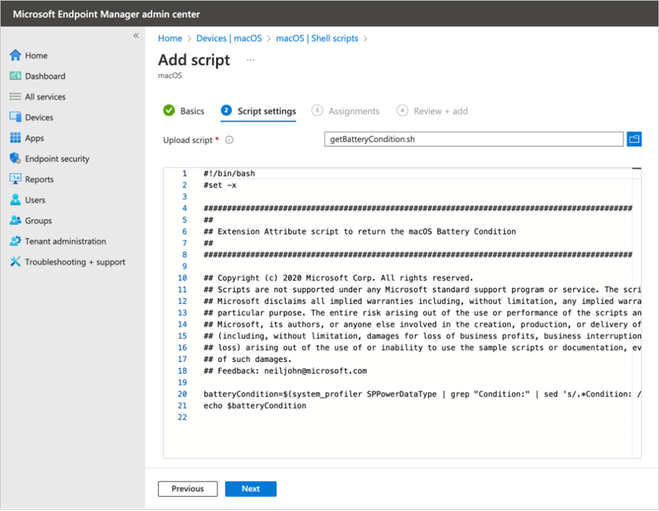The height and width of the screenshot is (511, 659).
Task: Click the Users person icon
Action: pyautogui.click(x=15, y=199)
